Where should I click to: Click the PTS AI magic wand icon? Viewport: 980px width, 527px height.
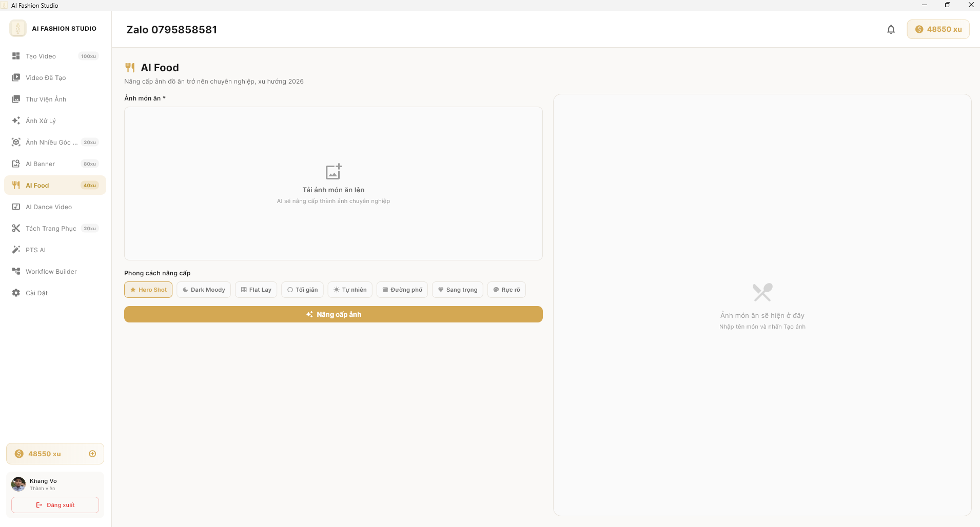point(16,250)
